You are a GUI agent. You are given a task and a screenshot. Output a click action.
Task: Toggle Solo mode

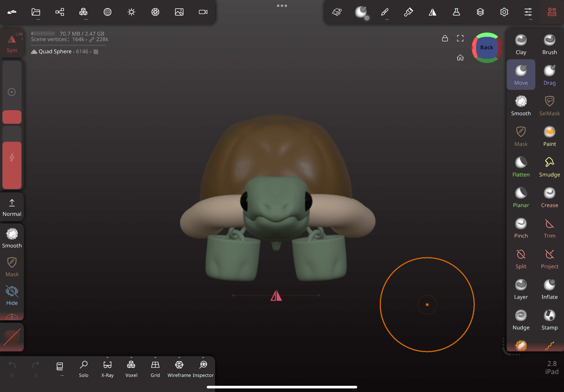tap(83, 369)
